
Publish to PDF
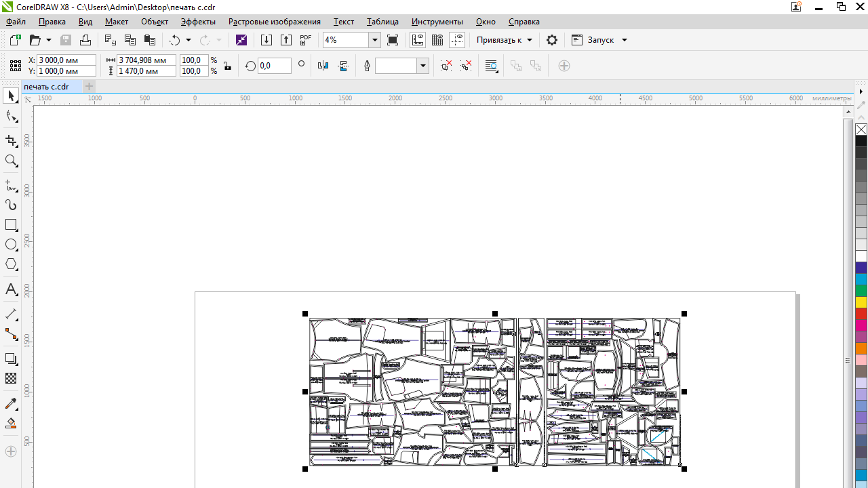pos(306,40)
